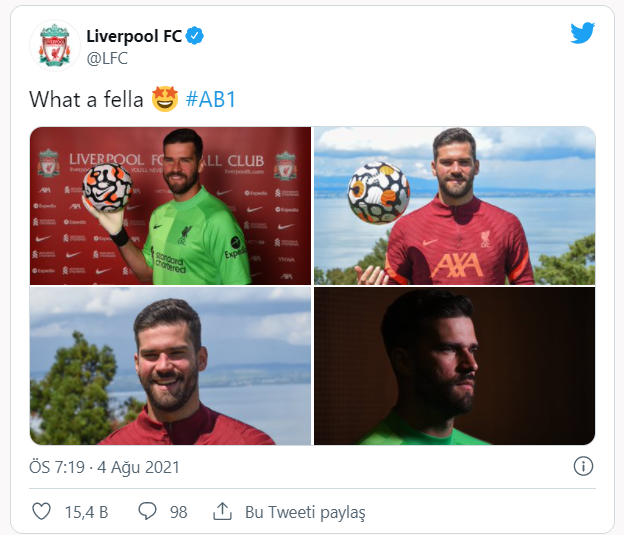Viewport: 624px width, 535px height.
Task: Click the @LFC handle
Action: point(108,58)
